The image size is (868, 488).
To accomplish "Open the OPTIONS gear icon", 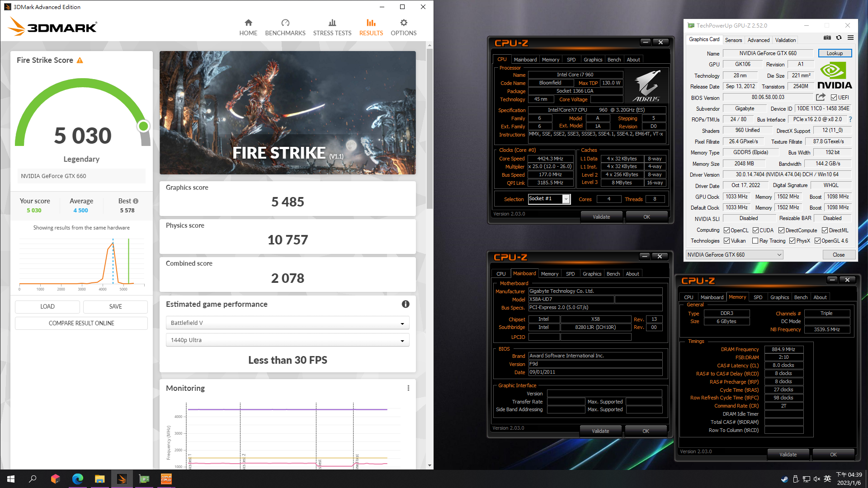I will tap(404, 23).
